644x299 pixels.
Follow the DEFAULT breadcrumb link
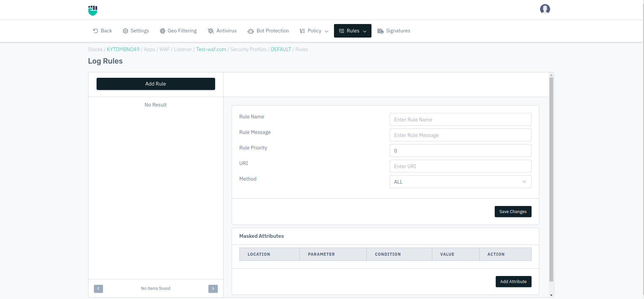click(x=281, y=49)
